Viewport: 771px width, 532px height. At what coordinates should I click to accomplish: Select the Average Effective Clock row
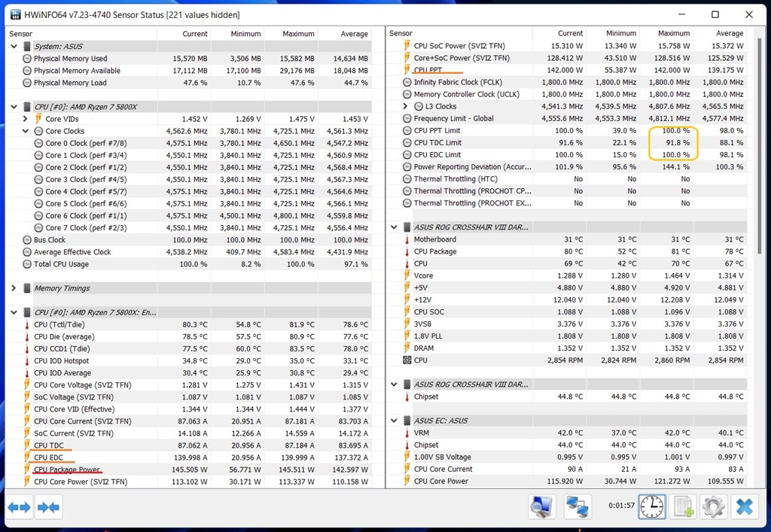tap(189, 252)
